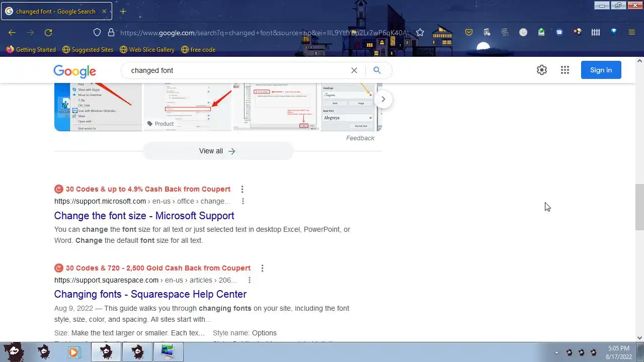
Task: Close the 'changed font - Google Search' tab
Action: pyautogui.click(x=104, y=11)
